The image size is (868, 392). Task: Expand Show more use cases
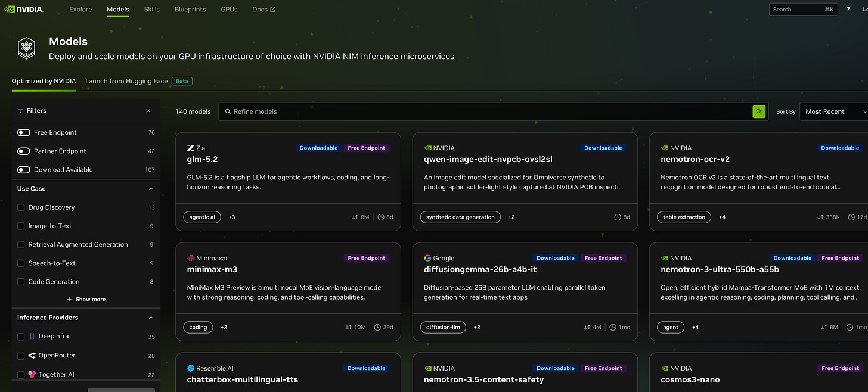click(x=86, y=299)
